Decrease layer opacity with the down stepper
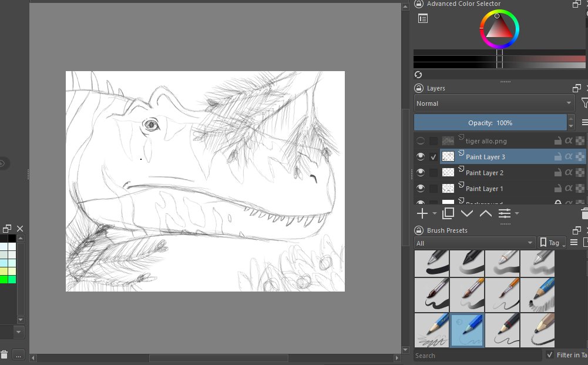 571,126
